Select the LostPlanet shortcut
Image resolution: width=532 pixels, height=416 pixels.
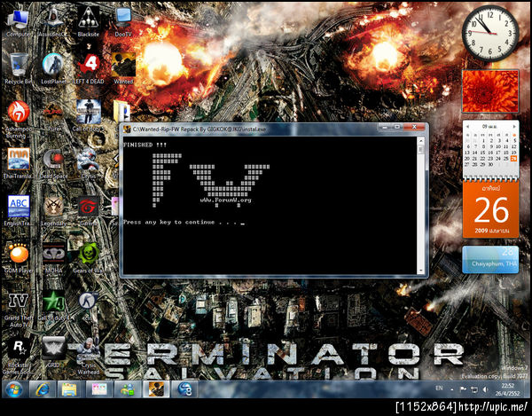[x=53, y=69]
